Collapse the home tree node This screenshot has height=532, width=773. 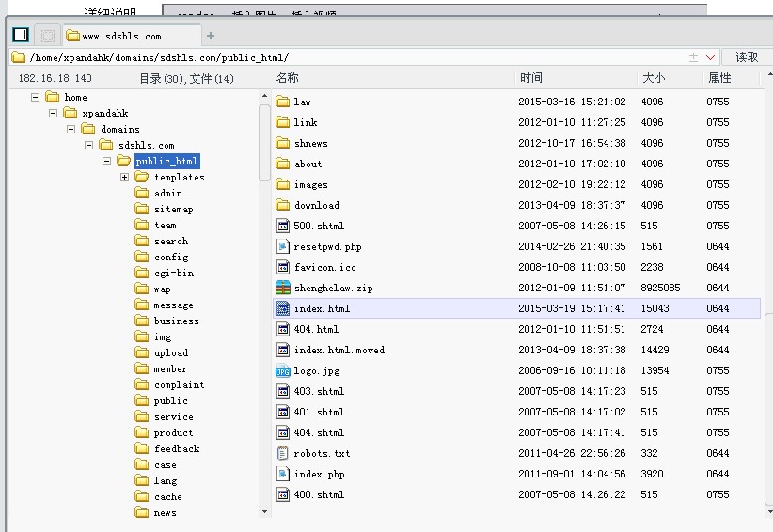tap(35, 97)
